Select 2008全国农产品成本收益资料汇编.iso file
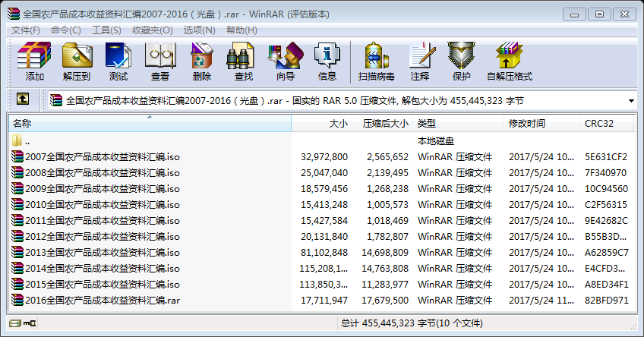This screenshot has height=337, width=644. pos(103,173)
